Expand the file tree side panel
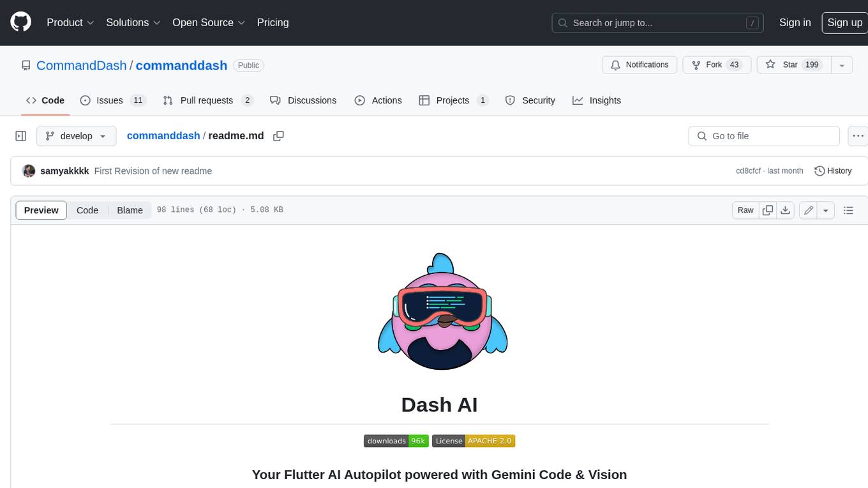The image size is (868, 488). click(21, 136)
